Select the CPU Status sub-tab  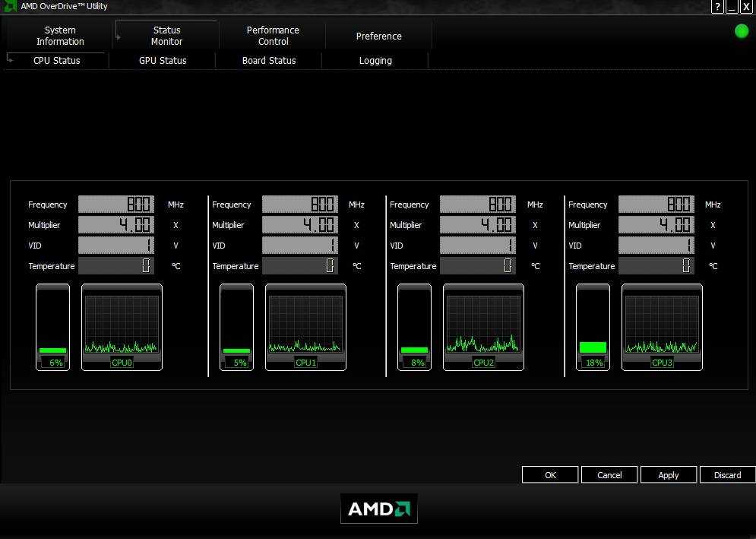coord(57,61)
